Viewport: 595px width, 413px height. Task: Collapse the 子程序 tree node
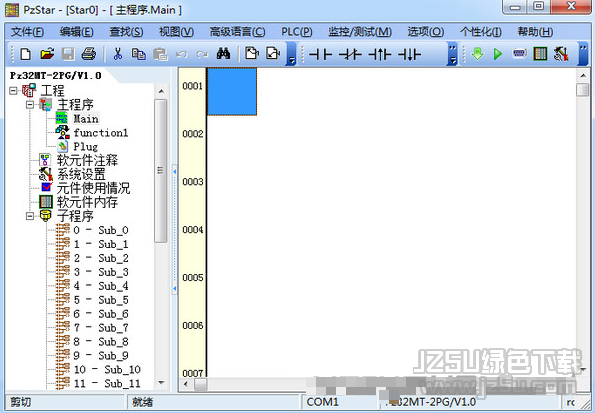[30, 216]
